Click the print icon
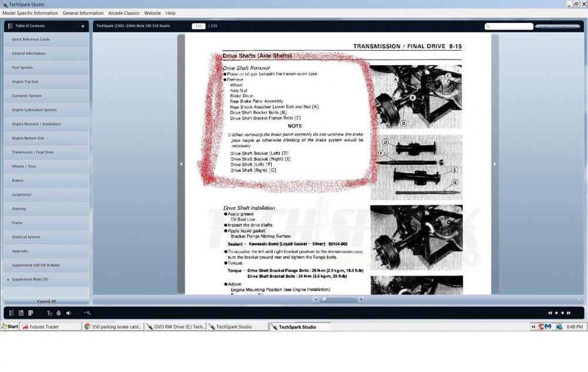The width and height of the screenshot is (588, 372). (58, 313)
